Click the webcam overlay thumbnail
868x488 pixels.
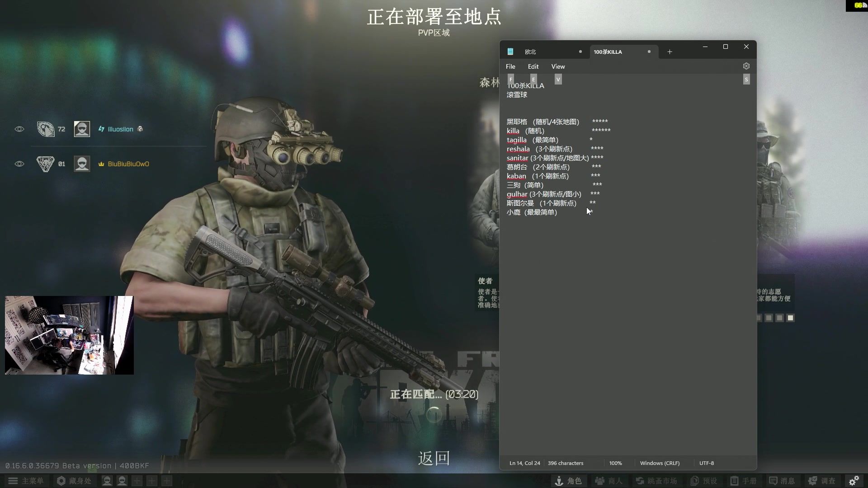coord(69,335)
